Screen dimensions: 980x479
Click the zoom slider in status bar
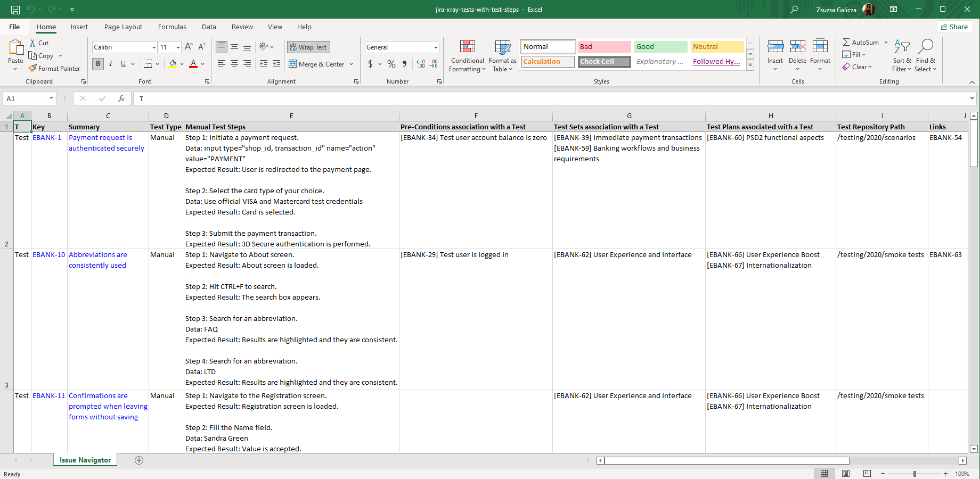(914, 474)
